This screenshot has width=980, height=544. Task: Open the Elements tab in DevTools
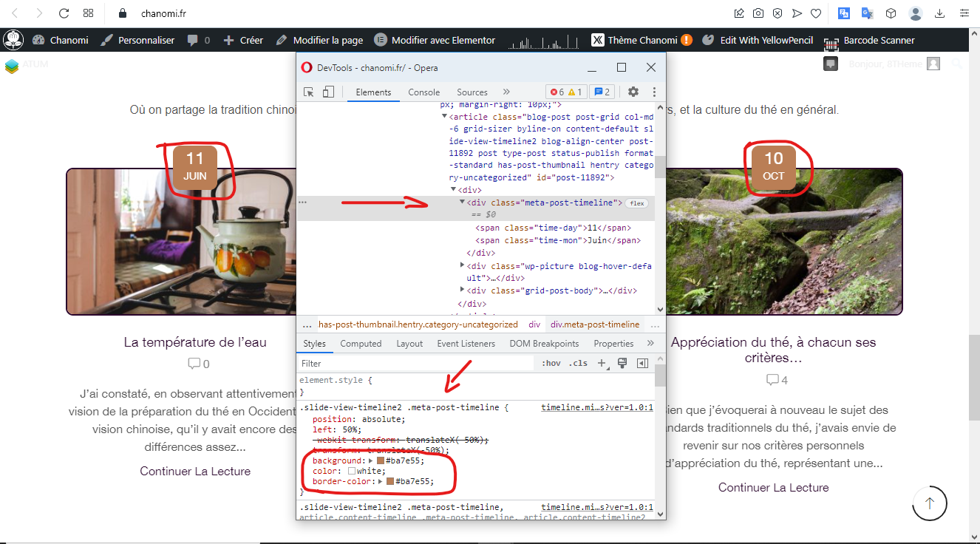pos(373,92)
